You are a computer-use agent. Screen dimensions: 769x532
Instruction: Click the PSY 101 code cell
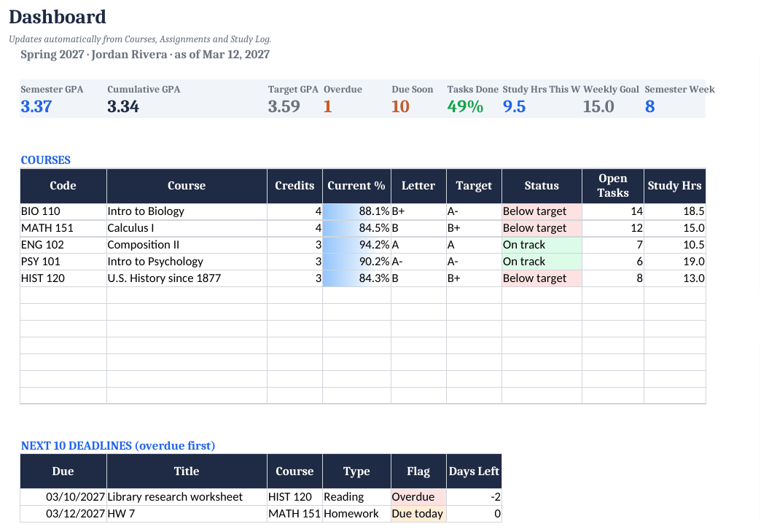click(63, 262)
